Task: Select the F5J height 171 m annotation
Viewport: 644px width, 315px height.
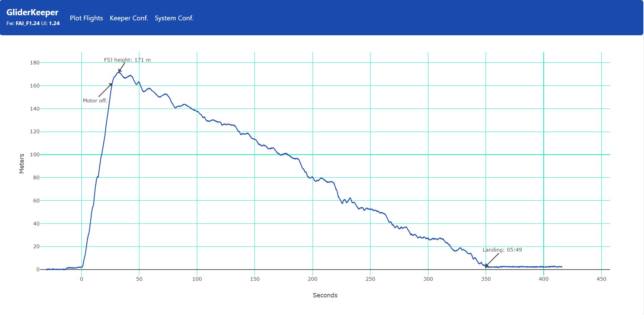Action: click(127, 60)
